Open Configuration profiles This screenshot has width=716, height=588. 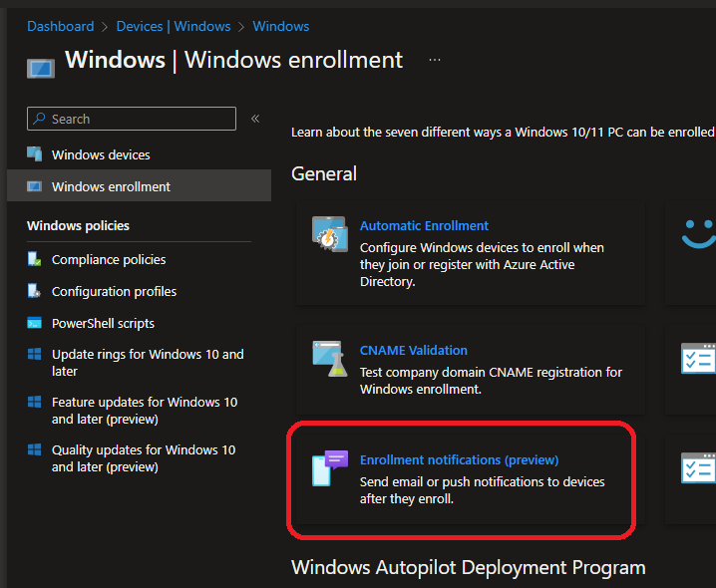pos(114,291)
